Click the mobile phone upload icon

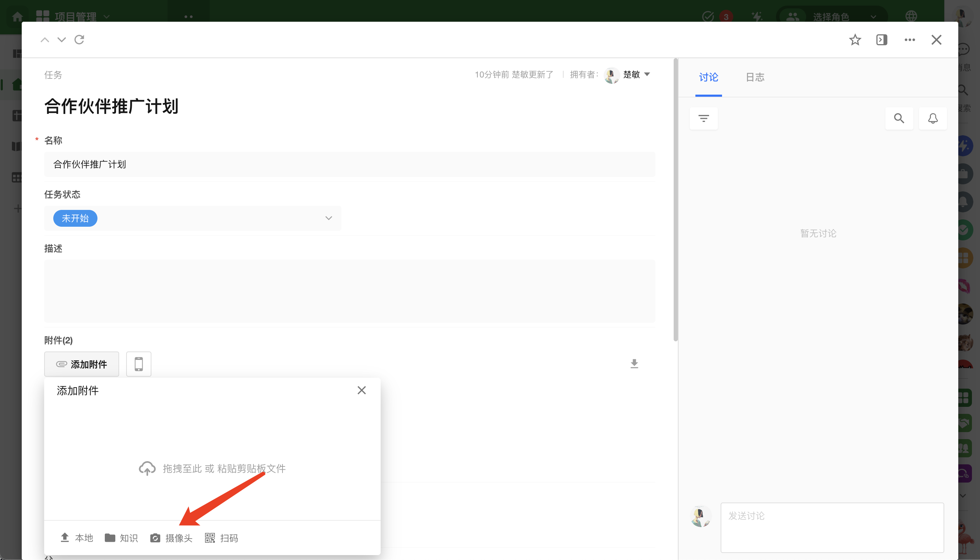[x=138, y=364]
